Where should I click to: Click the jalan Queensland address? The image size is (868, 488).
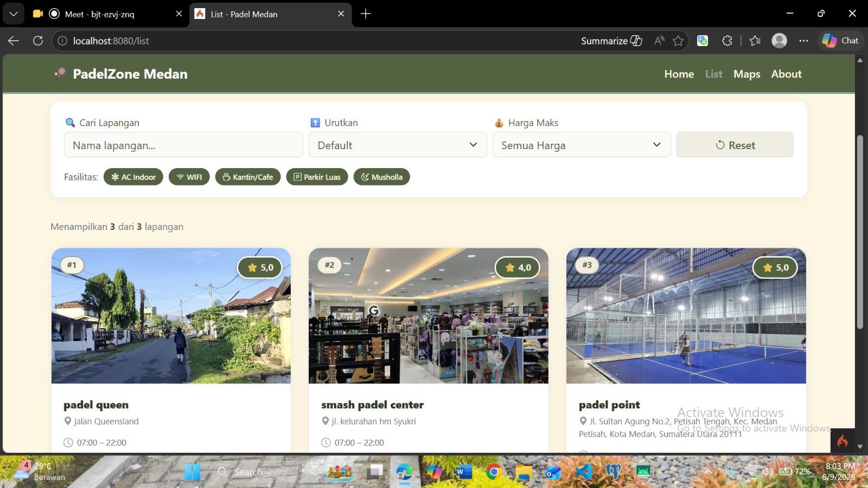point(106,421)
